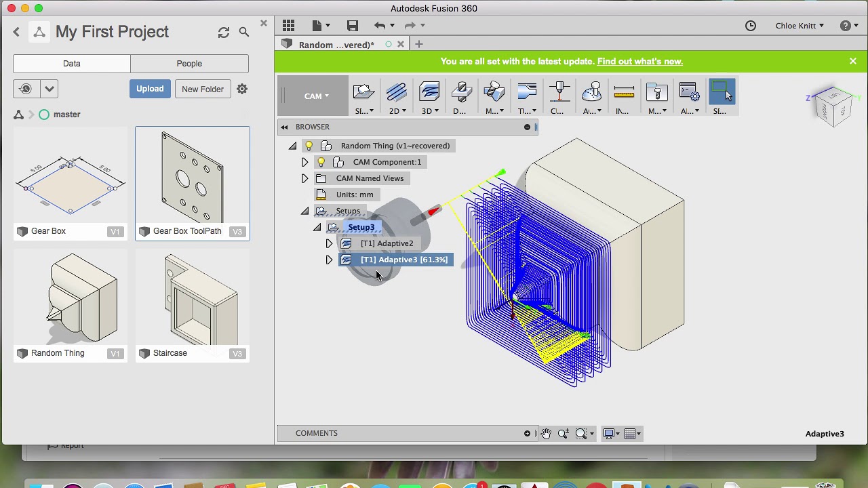Open the data panel grid icon
The height and width of the screenshot is (488, 868).
(288, 26)
